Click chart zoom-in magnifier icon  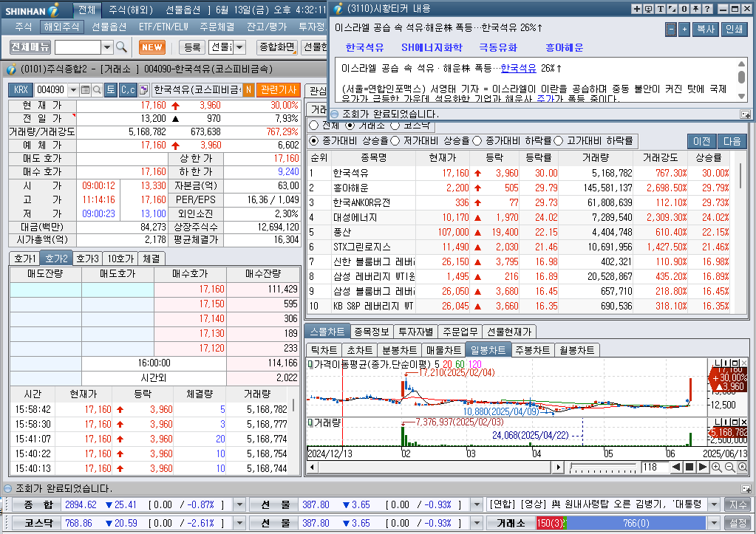pyautogui.click(x=717, y=467)
